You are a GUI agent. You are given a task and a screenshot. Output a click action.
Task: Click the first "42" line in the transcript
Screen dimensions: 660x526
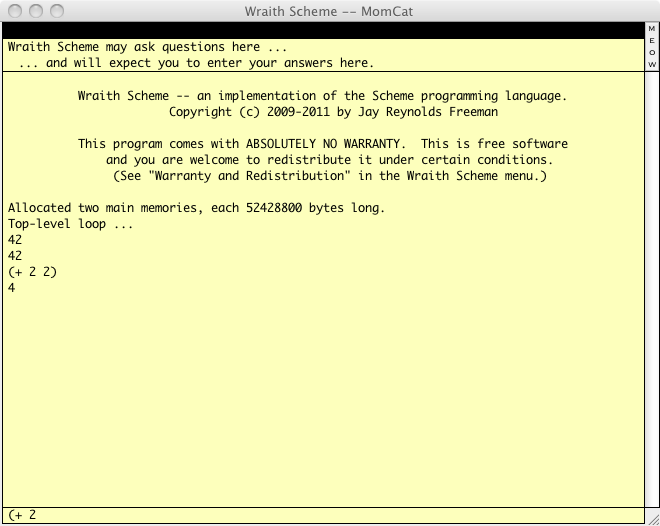15,240
